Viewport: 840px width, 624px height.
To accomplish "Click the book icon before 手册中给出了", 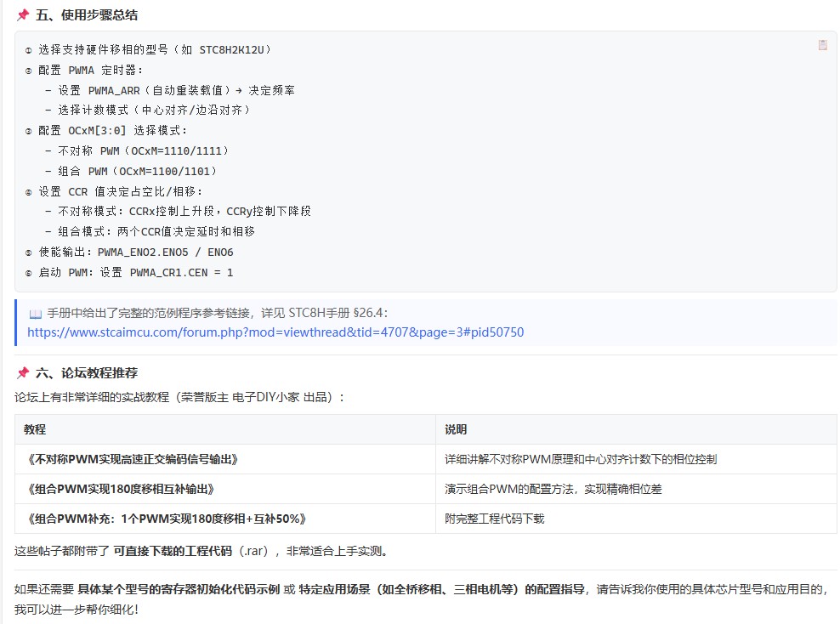I will click(35, 314).
